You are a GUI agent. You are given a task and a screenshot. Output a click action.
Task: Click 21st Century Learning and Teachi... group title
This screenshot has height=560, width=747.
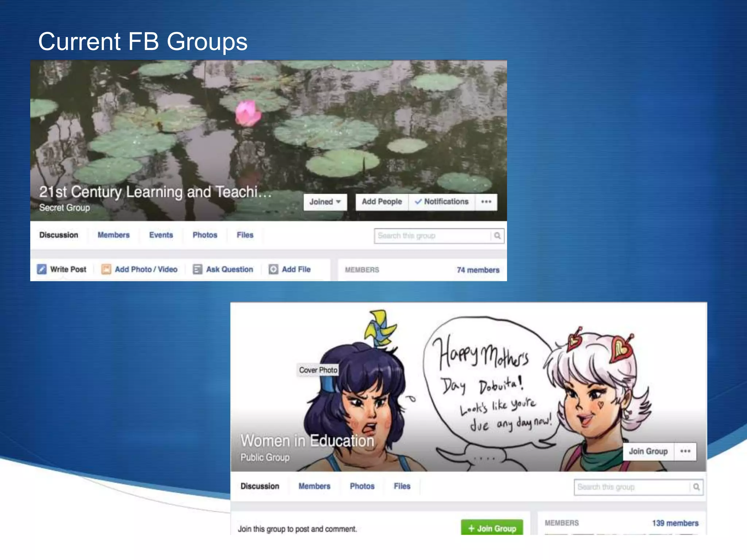click(155, 192)
